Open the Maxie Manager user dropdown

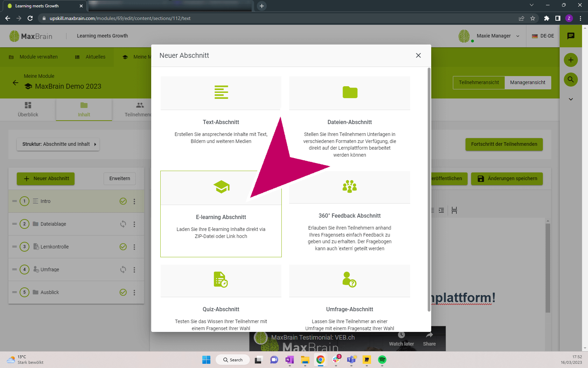pyautogui.click(x=489, y=36)
